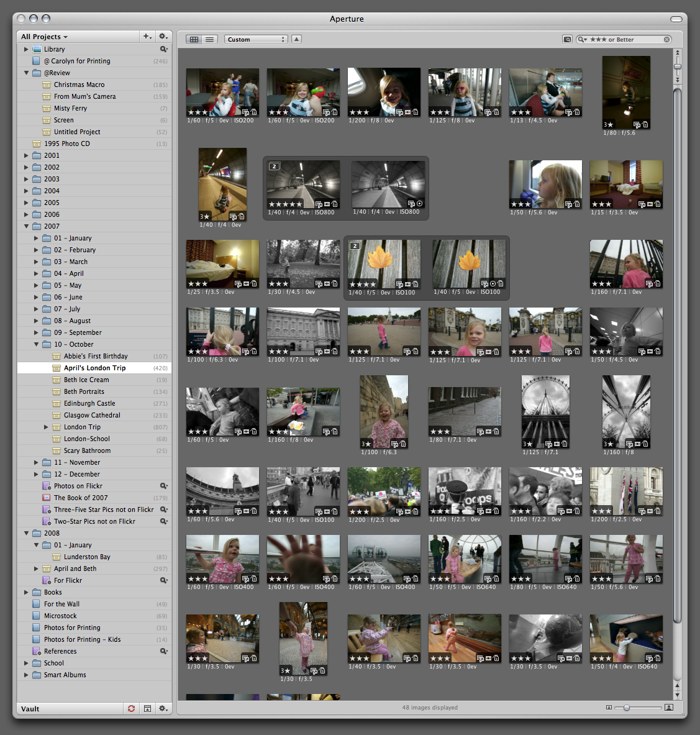Toggle the stack count badge on leaf photo
The height and width of the screenshot is (735, 700).
click(x=355, y=245)
